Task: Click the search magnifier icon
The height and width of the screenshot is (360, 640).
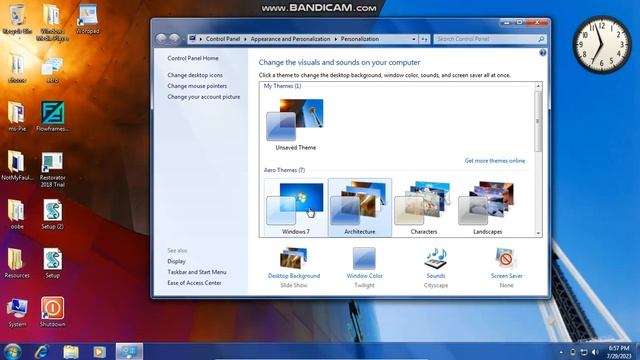Action: click(x=541, y=39)
